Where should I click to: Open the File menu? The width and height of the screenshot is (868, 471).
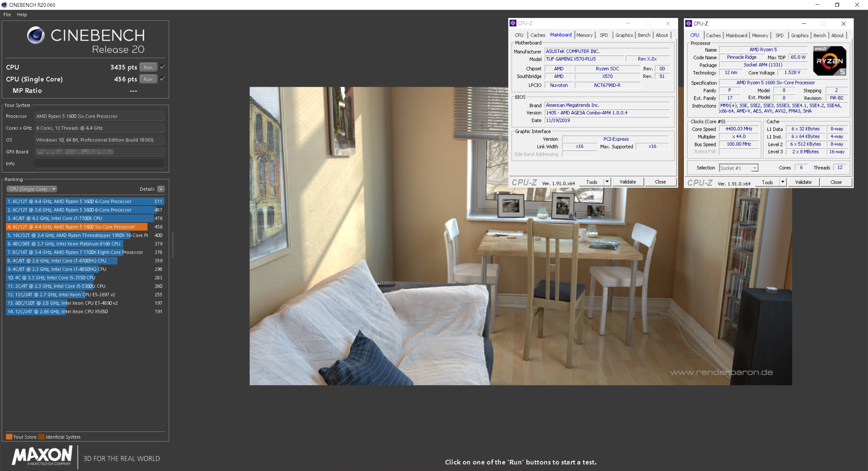[7, 15]
